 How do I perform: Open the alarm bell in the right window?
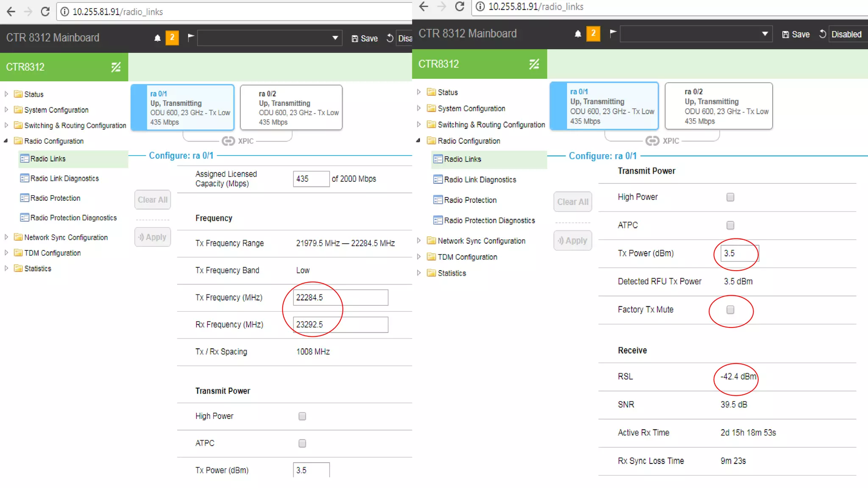[x=578, y=34]
